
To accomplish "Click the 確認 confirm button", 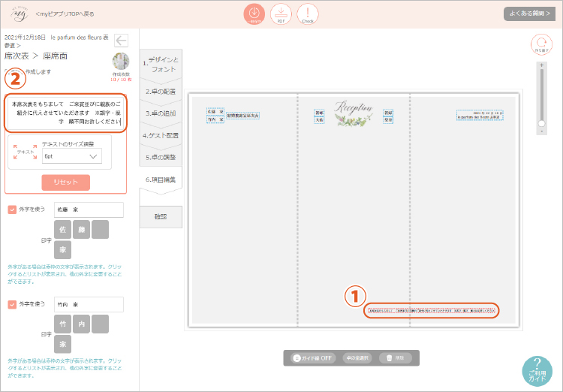I will pyautogui.click(x=161, y=216).
